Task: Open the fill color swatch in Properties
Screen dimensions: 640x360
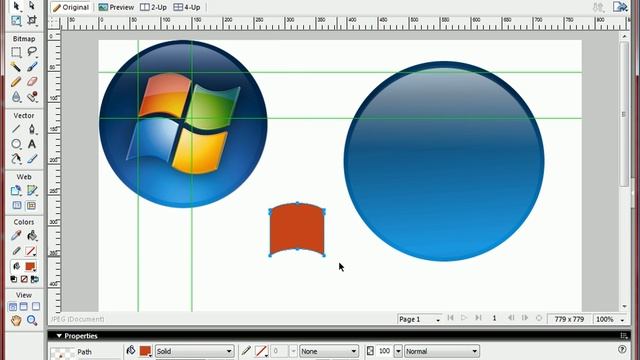Action: click(x=145, y=351)
